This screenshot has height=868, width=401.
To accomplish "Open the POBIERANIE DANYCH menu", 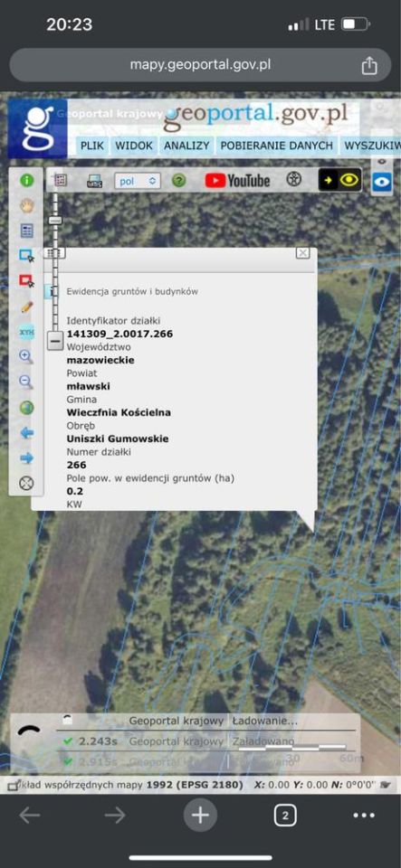I will click(276, 146).
